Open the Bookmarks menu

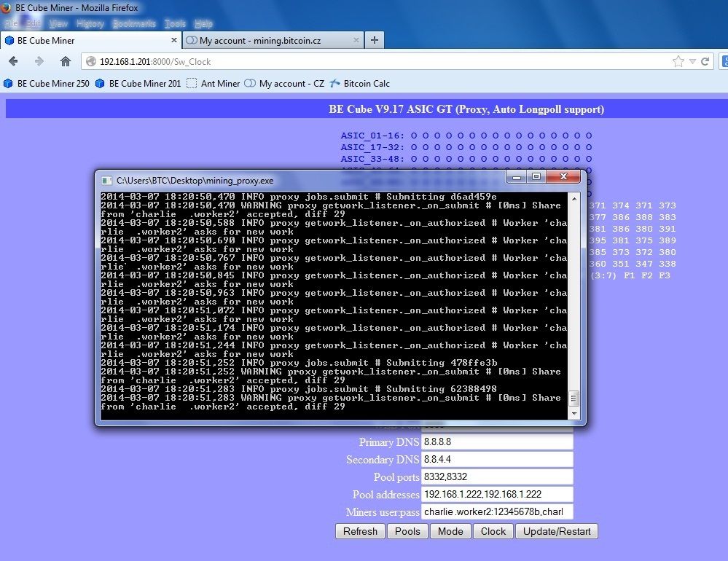134,23
